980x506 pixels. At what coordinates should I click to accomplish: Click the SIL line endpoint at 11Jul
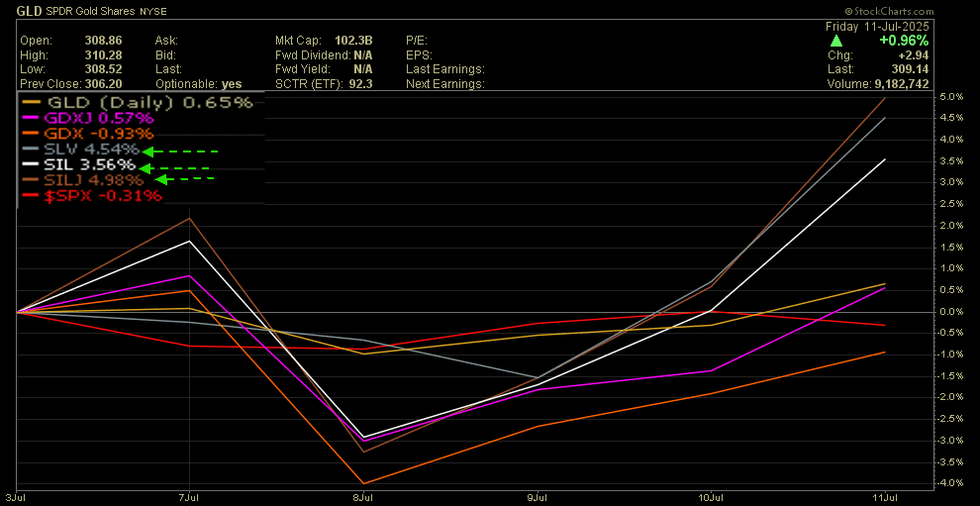(x=885, y=158)
